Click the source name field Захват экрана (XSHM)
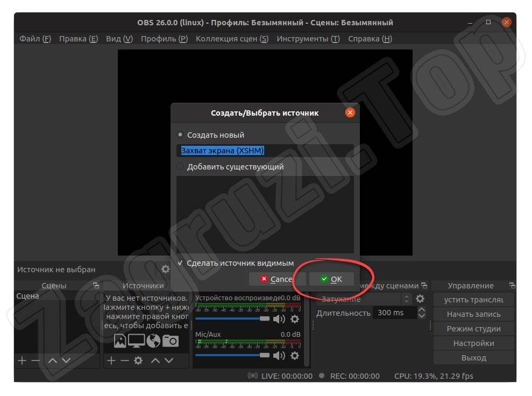The image size is (532, 396). [265, 150]
